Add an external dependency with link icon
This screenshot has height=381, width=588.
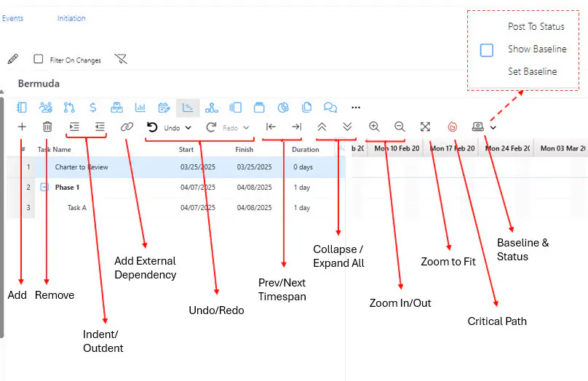(127, 127)
